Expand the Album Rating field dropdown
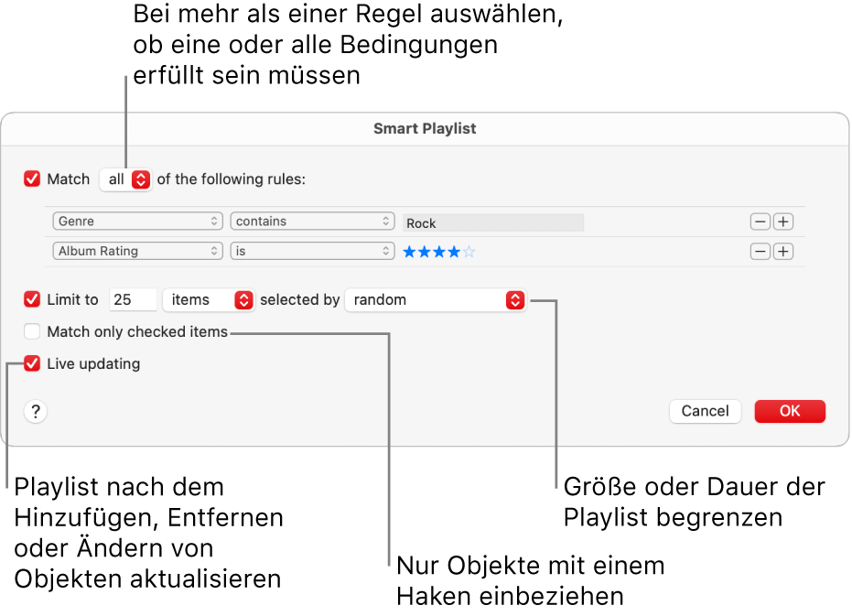 point(138,252)
